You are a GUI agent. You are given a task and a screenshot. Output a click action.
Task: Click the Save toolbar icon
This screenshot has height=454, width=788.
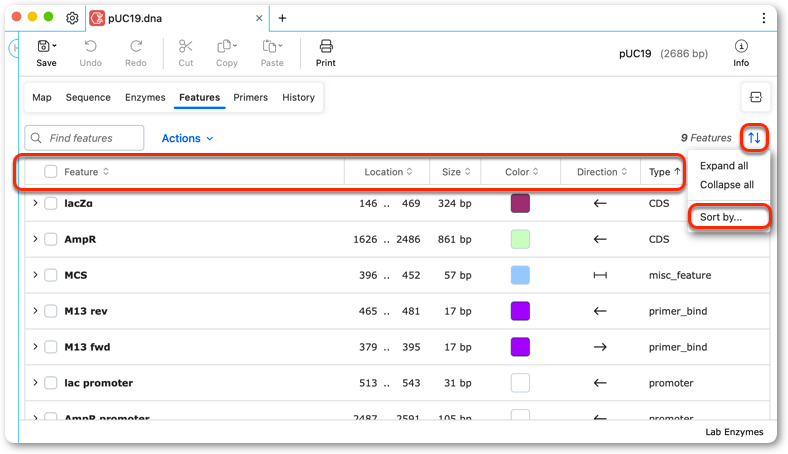point(44,46)
